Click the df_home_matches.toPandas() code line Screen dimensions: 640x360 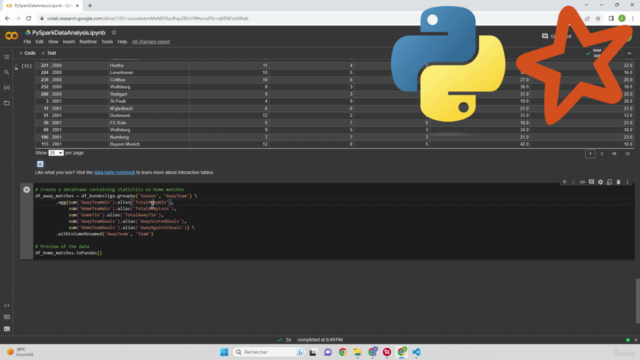(69, 253)
